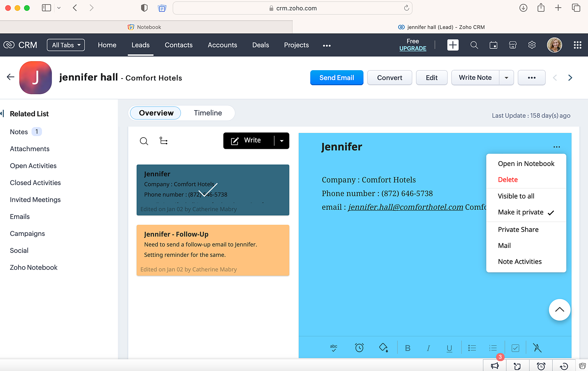Apply bullet list formatting

click(472, 348)
